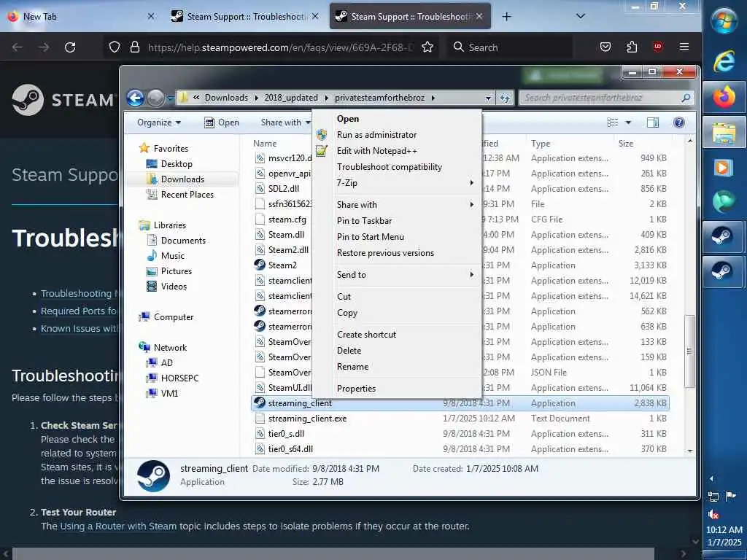Reload the Firefox page
This screenshot has width=747, height=560.
(x=70, y=47)
